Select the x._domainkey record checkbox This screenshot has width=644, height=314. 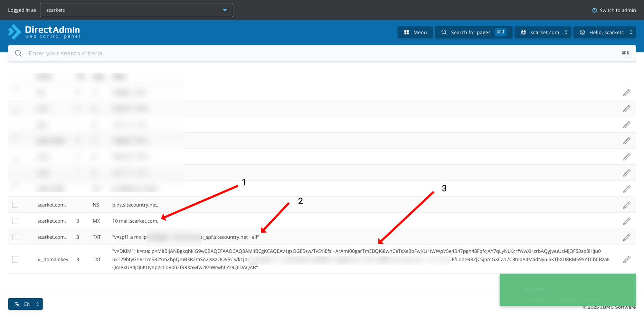coord(15,259)
